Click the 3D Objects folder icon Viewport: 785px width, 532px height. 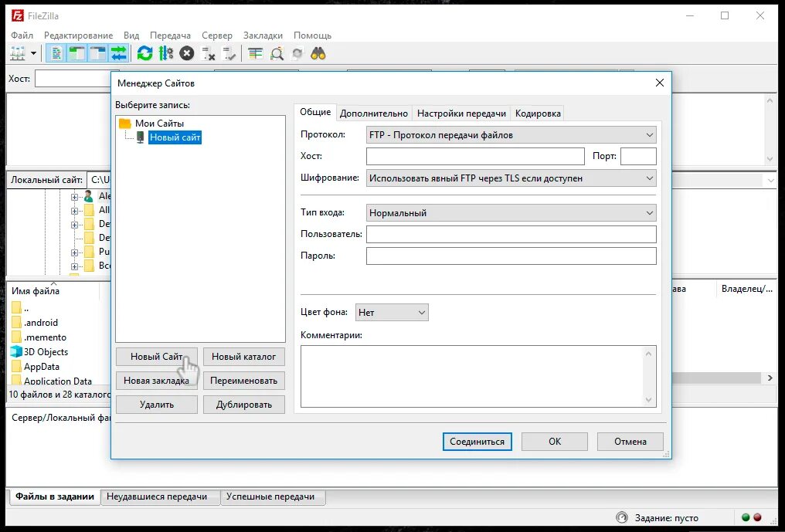pyautogui.click(x=16, y=351)
